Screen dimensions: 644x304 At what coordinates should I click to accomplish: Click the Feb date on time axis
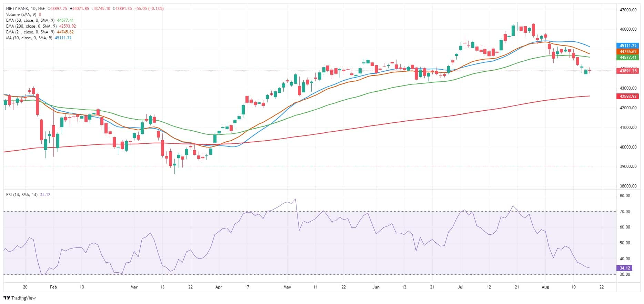point(53,287)
